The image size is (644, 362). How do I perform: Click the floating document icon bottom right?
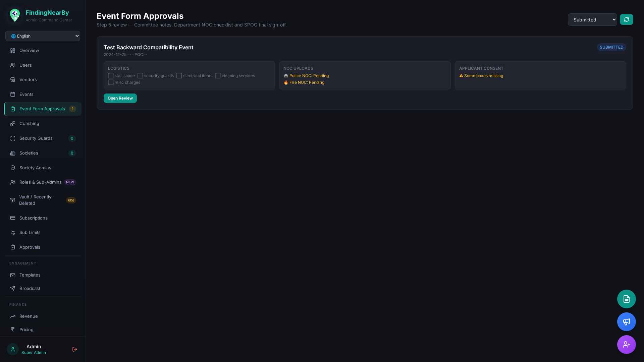pos(626,299)
